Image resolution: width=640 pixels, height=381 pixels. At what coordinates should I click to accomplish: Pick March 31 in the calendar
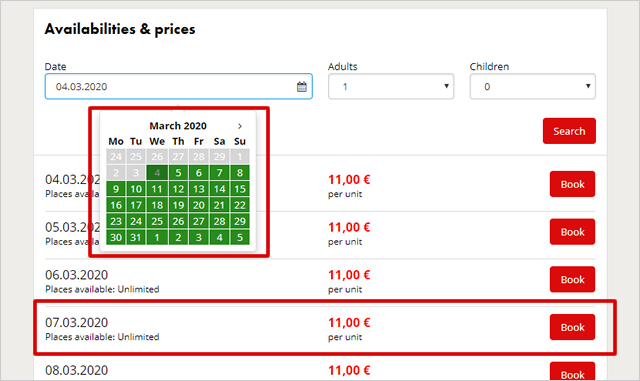[136, 237]
